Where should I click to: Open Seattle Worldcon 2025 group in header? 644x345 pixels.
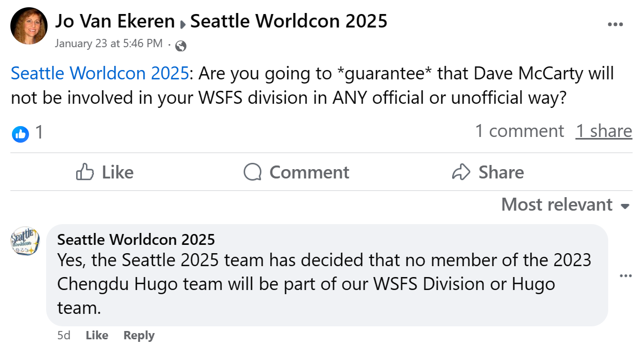click(289, 21)
